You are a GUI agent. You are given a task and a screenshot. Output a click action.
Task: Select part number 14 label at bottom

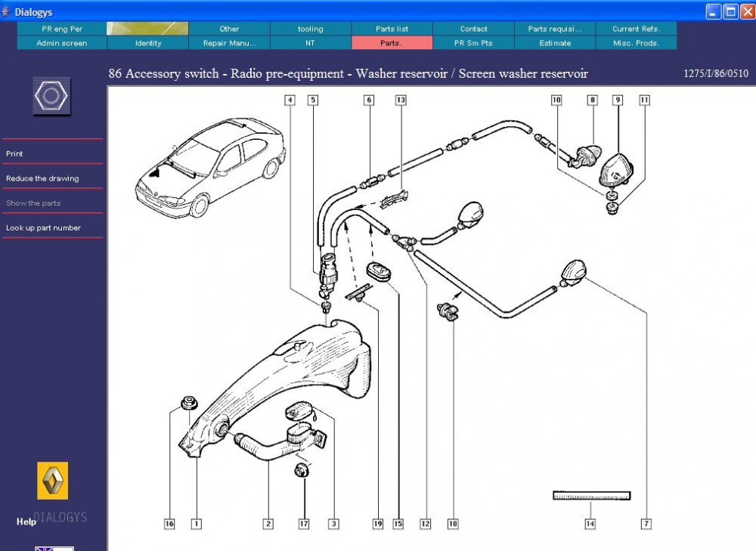[x=590, y=524]
